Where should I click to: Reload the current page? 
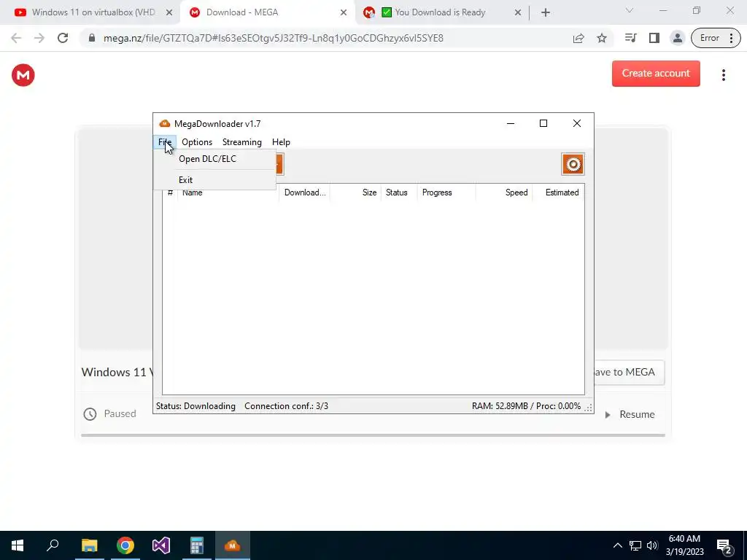[63, 38]
